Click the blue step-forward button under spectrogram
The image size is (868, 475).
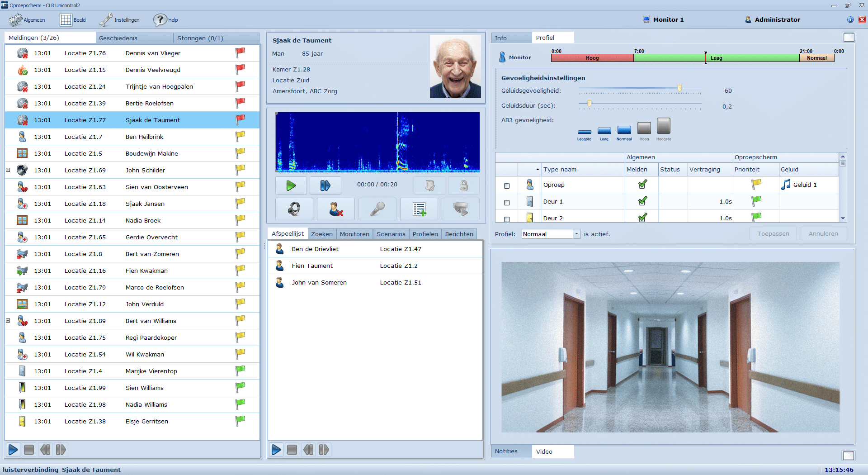coord(325,185)
